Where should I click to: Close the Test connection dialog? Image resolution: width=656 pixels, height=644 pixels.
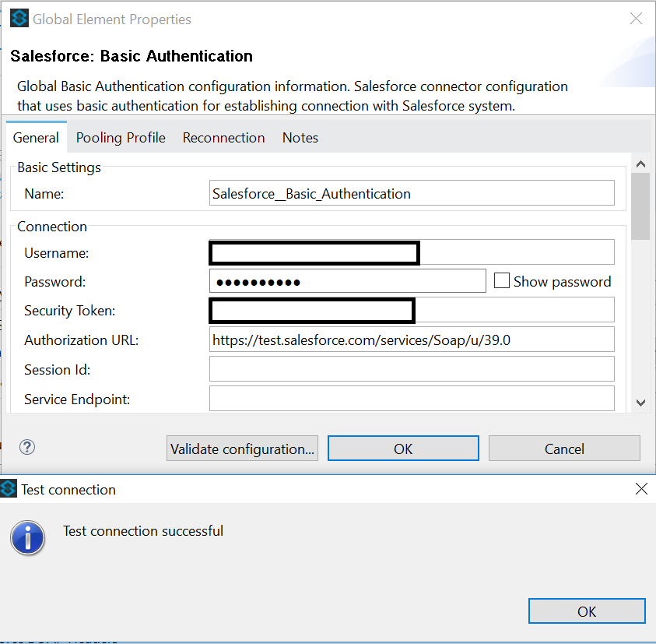tap(641, 489)
